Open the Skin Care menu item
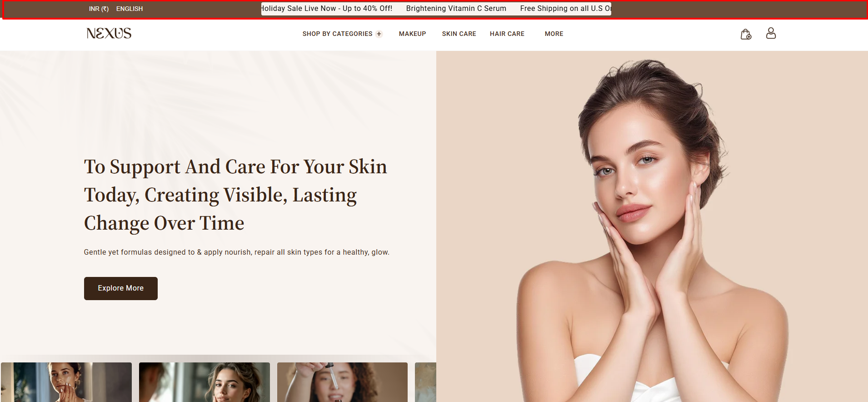Viewport: 868px width, 402px height. click(459, 34)
